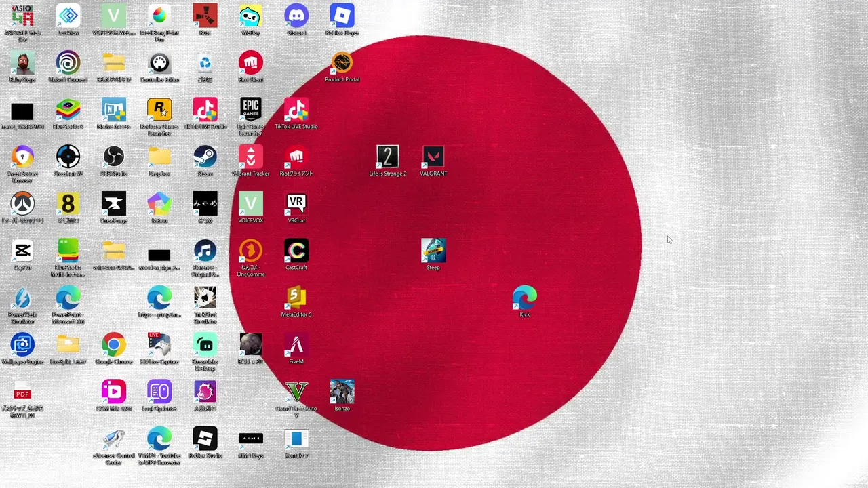Open the Florence Original Soundtrack icon

(x=205, y=251)
